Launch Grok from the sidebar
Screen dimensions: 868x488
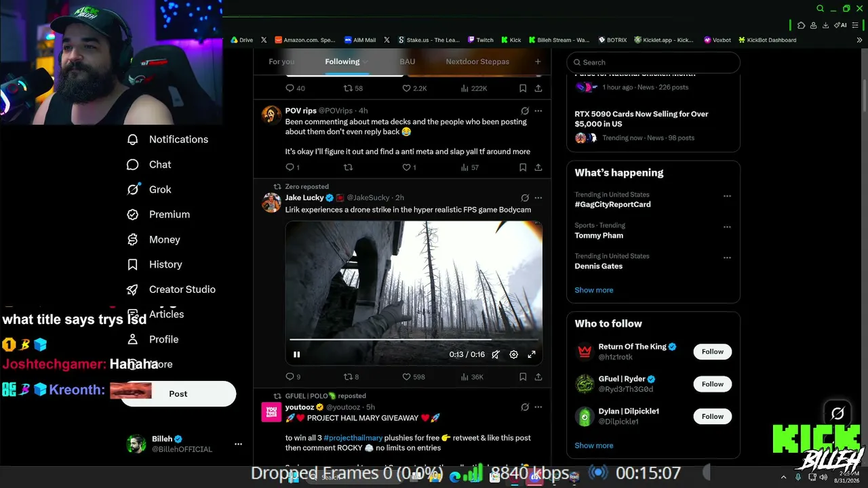[149, 190]
